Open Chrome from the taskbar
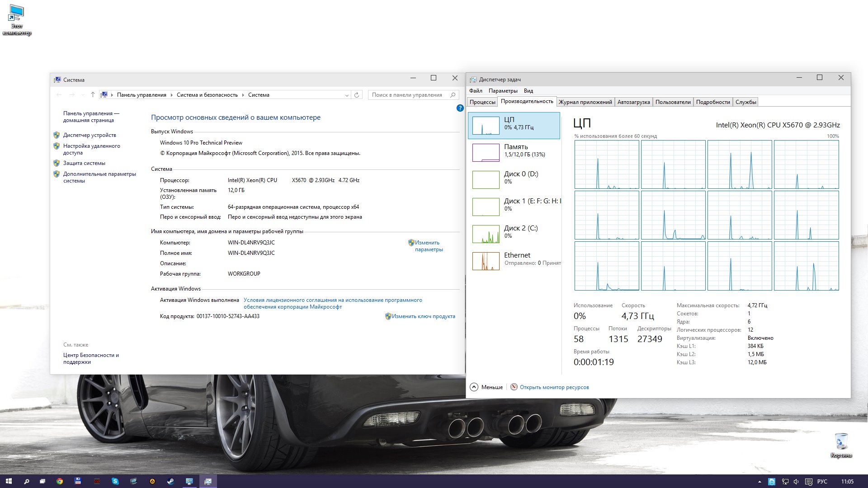 point(60,481)
